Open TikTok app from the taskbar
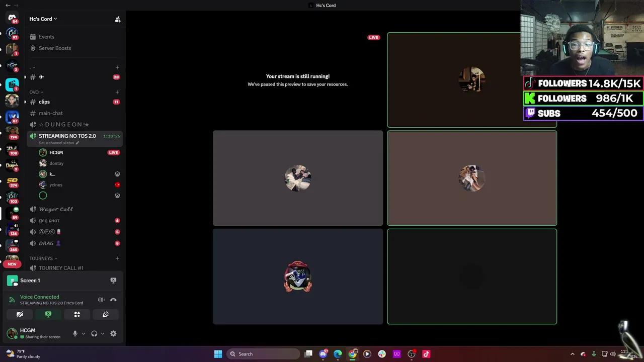This screenshot has height=362, width=644. point(426,354)
